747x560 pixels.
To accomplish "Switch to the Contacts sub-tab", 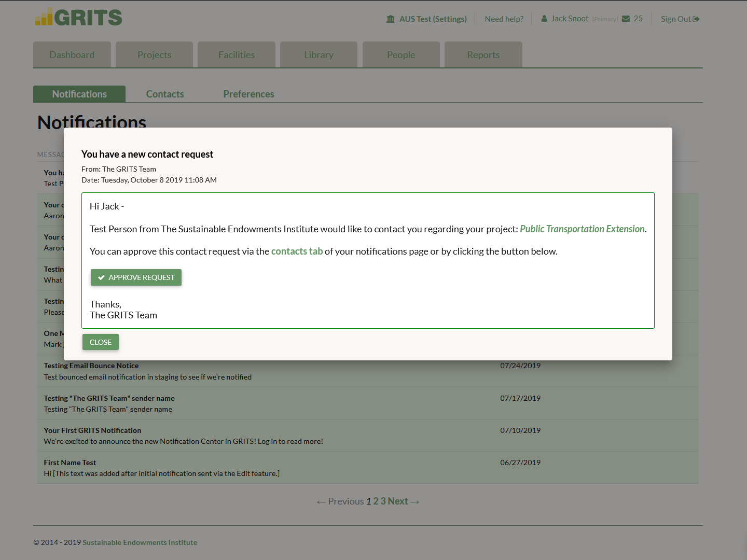I will pos(165,94).
